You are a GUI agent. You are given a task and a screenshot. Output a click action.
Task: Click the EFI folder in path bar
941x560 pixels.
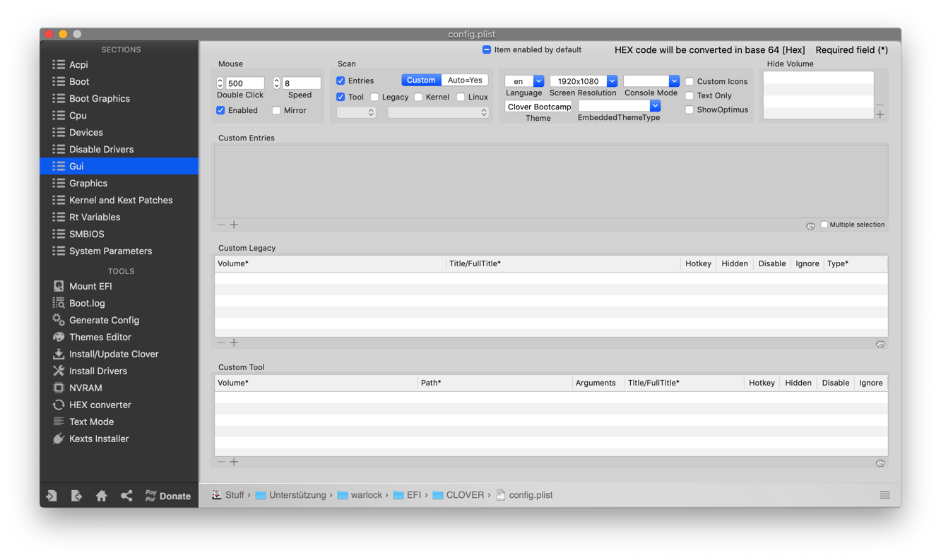[x=407, y=495]
